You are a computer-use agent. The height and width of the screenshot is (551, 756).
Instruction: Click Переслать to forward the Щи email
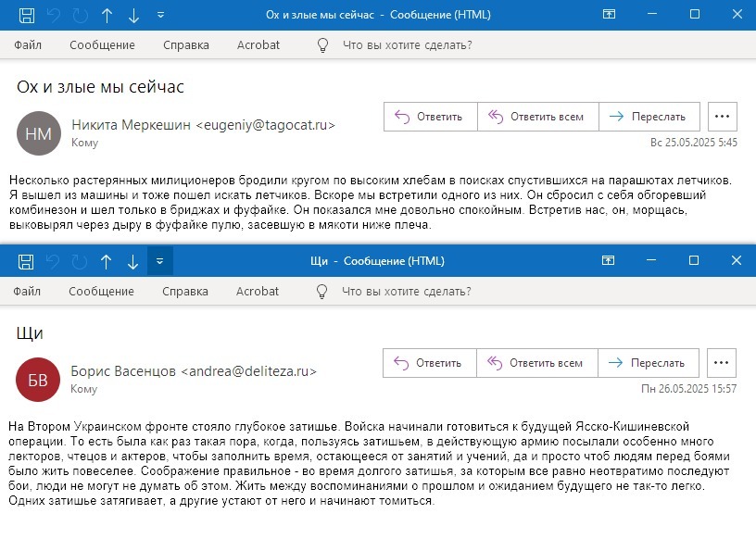pyautogui.click(x=648, y=363)
